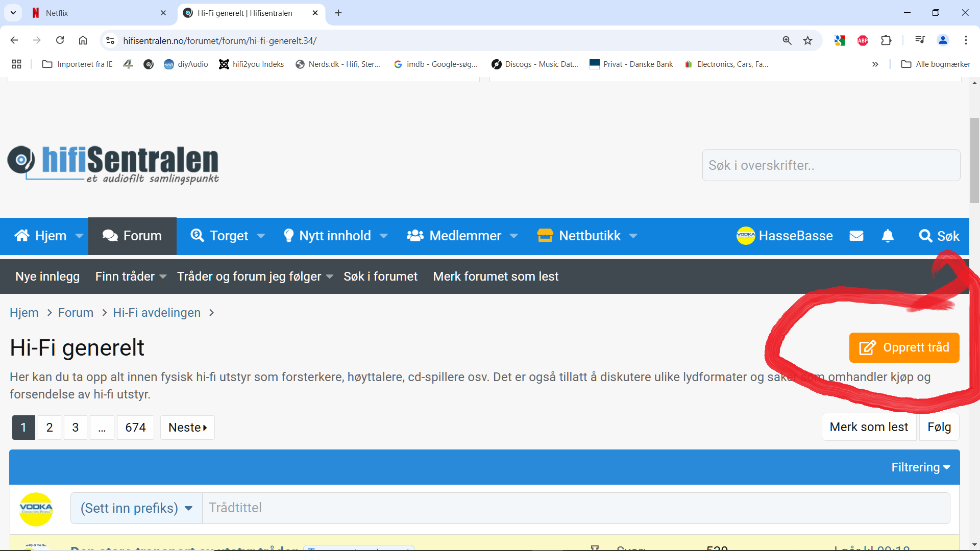Open the browser extensions puzzle icon
The height and width of the screenshot is (551, 980).
click(x=886, y=41)
